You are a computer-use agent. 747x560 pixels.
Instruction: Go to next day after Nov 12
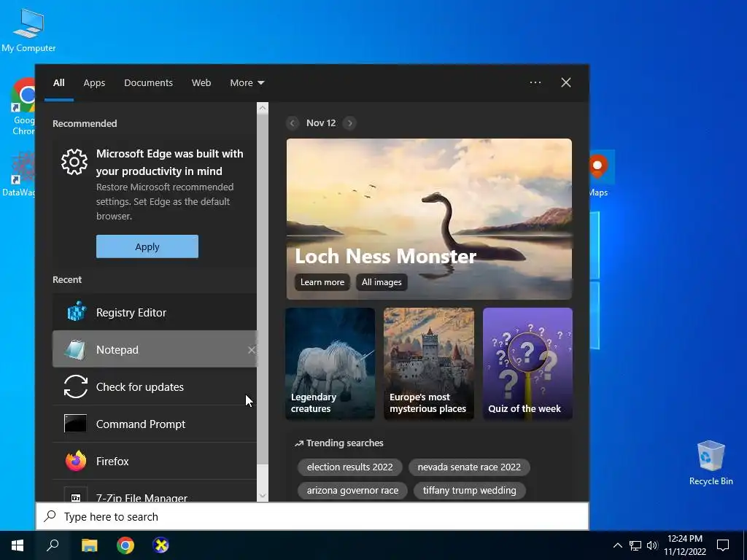coord(349,123)
